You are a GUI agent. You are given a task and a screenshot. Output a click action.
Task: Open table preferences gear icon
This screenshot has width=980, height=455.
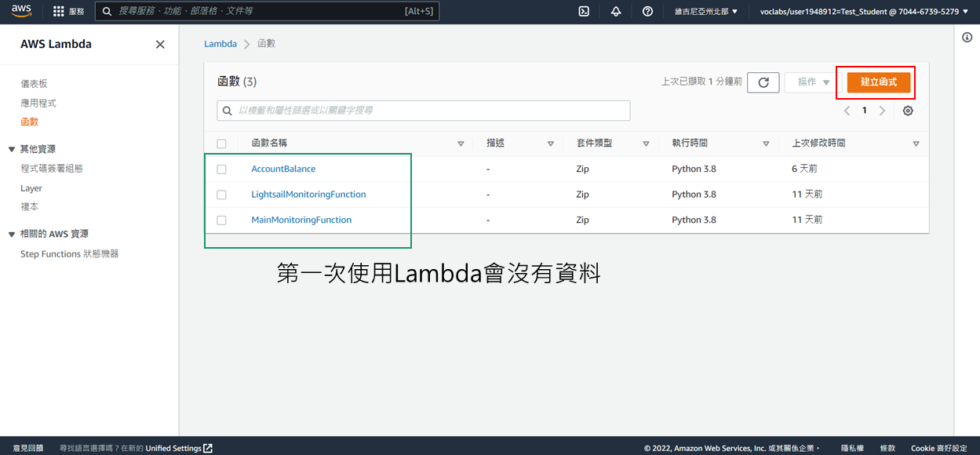[x=908, y=111]
